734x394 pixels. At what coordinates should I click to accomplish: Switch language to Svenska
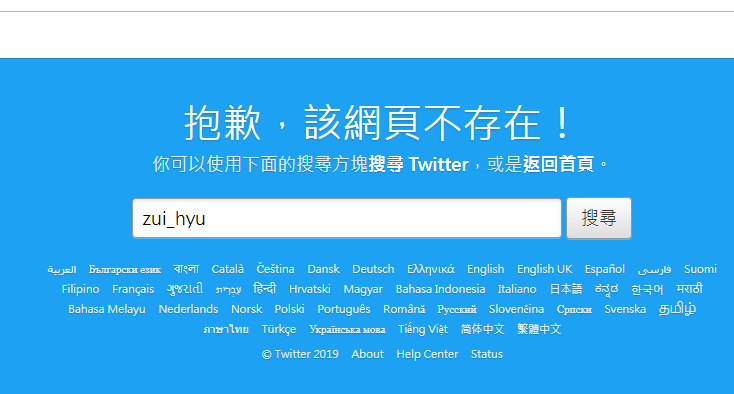625,309
